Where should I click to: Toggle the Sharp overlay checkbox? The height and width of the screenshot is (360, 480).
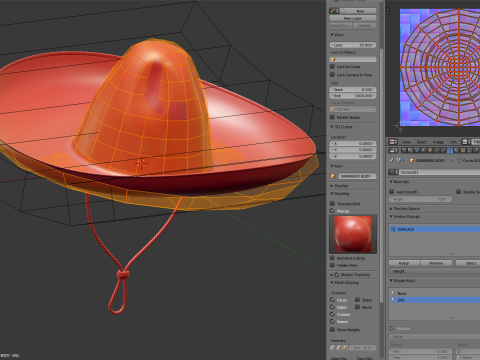coord(357,300)
